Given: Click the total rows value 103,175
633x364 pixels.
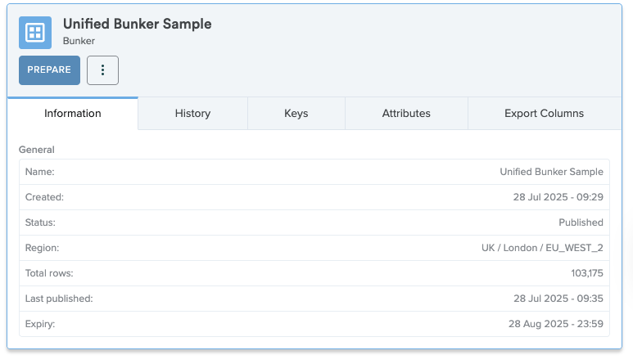Looking at the screenshot, I should (587, 273).
